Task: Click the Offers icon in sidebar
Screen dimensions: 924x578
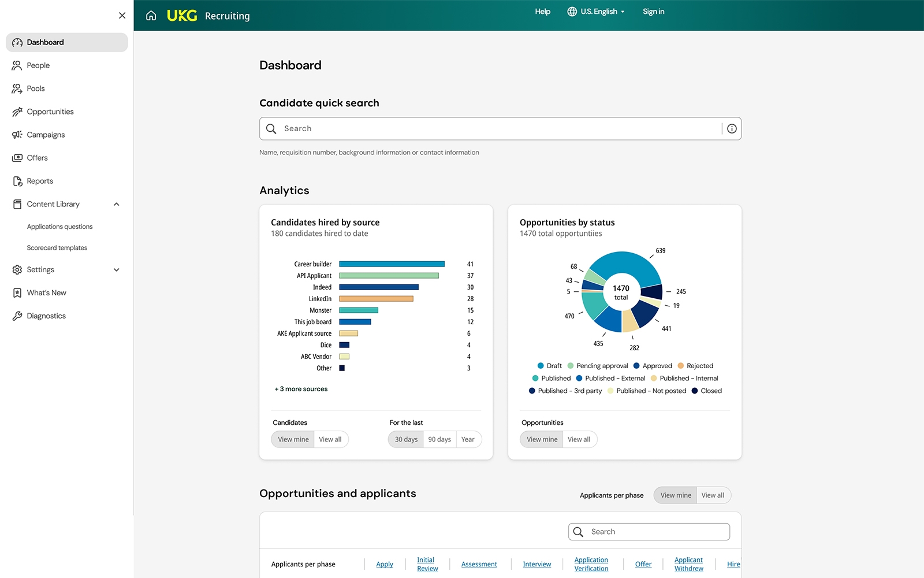Action: pyautogui.click(x=17, y=158)
